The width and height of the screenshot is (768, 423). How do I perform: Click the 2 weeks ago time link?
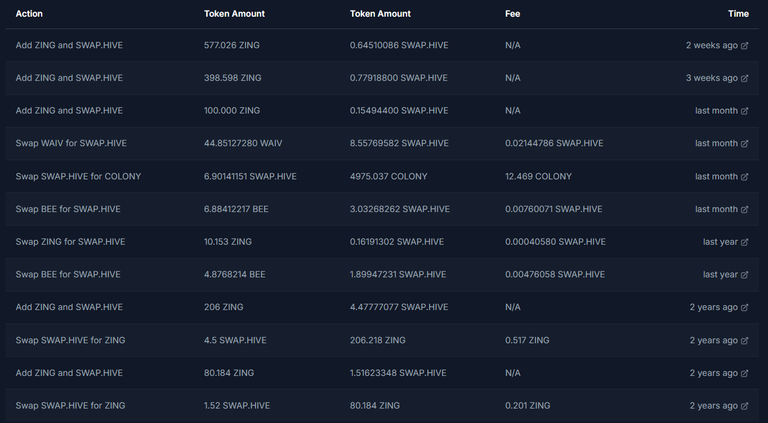click(x=711, y=45)
